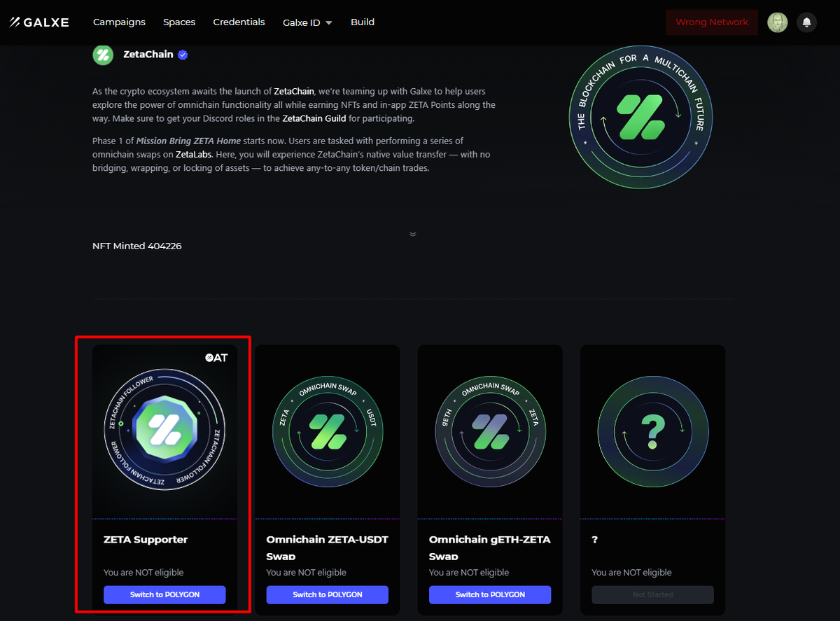Image resolution: width=840 pixels, height=621 pixels.
Task: Switch to POLYGON on gETH-ZETA Swap card
Action: tap(490, 594)
